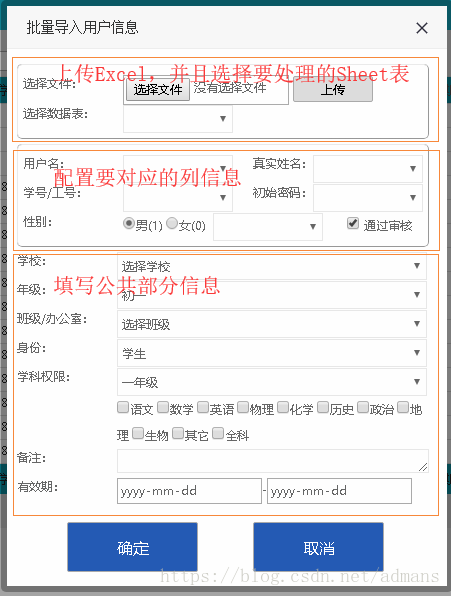Select the 男(1) radio button
Viewport: 451px width, 596px height.
pyautogui.click(x=129, y=223)
